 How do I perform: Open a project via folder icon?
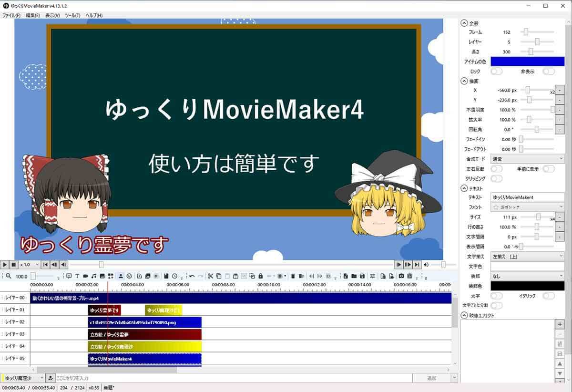point(354,276)
